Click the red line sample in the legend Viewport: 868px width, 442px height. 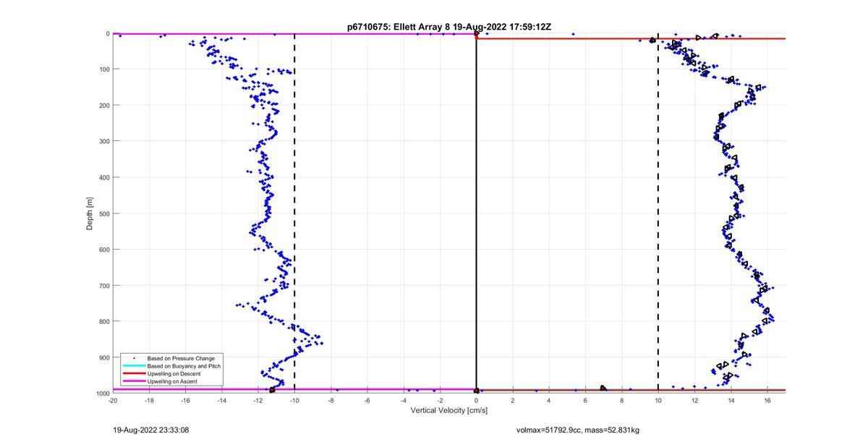pyautogui.click(x=133, y=373)
